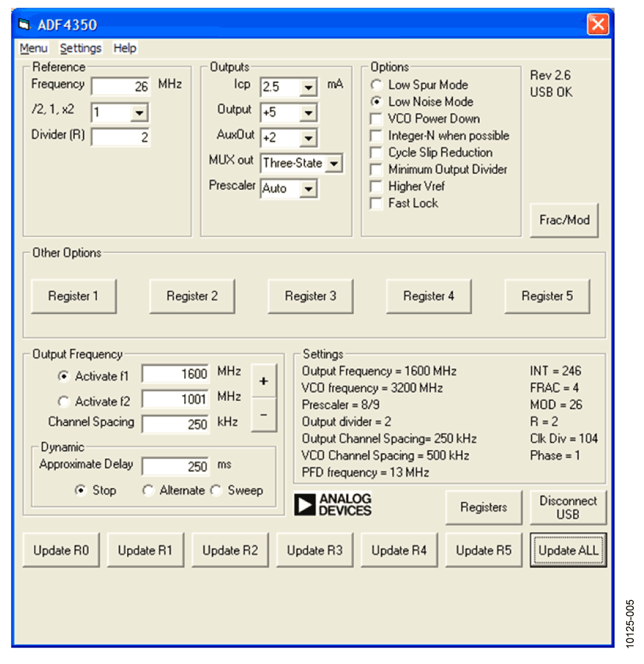Expand the Icp current dropdown
Screen dimensions: 644x664
[x=308, y=87]
